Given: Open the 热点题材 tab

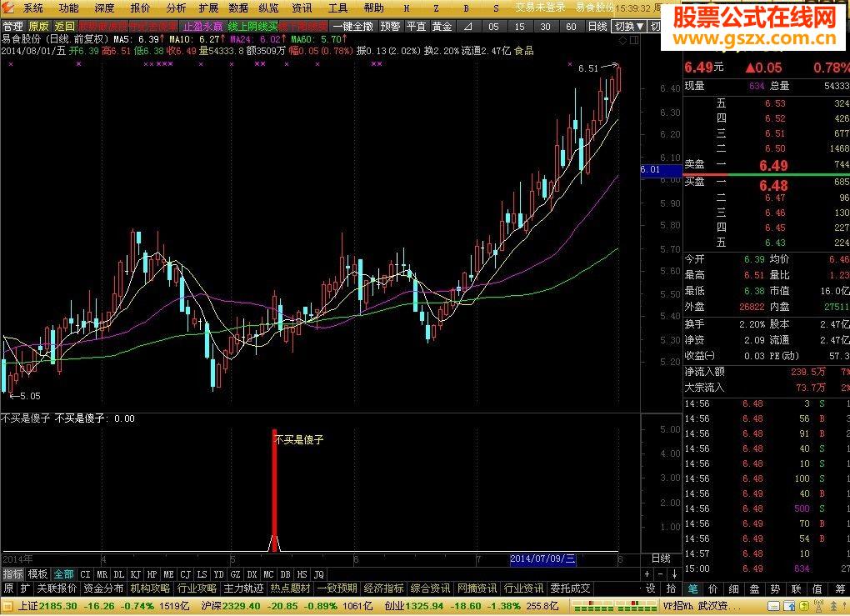Looking at the screenshot, I should (x=290, y=588).
